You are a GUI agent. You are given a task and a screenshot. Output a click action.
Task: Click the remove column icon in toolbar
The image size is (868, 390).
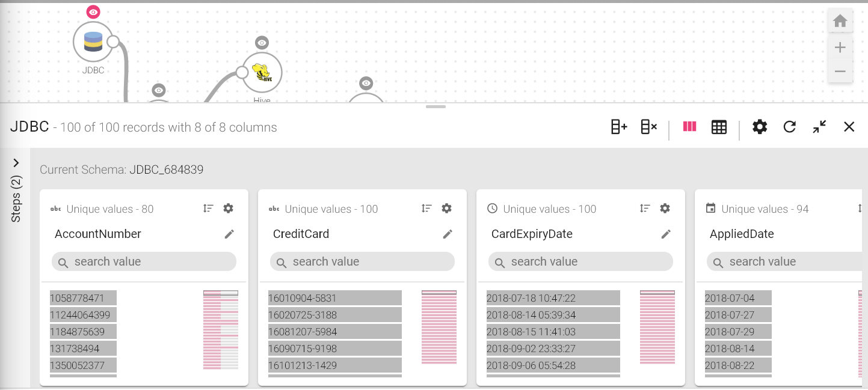pos(648,127)
